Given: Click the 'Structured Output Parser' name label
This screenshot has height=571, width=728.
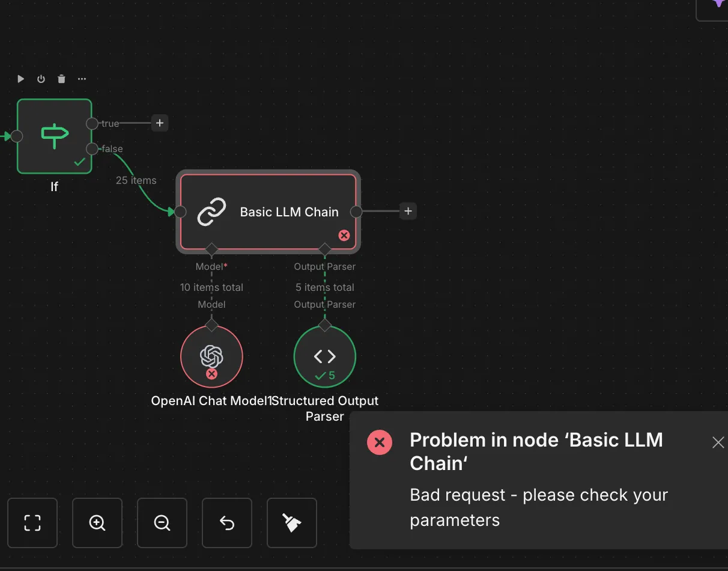Looking at the screenshot, I should click(325, 409).
